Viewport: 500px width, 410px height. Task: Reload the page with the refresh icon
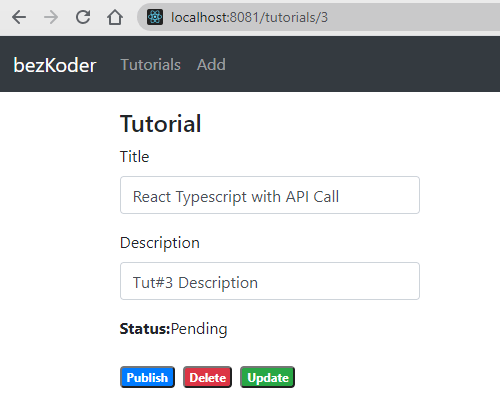(83, 17)
